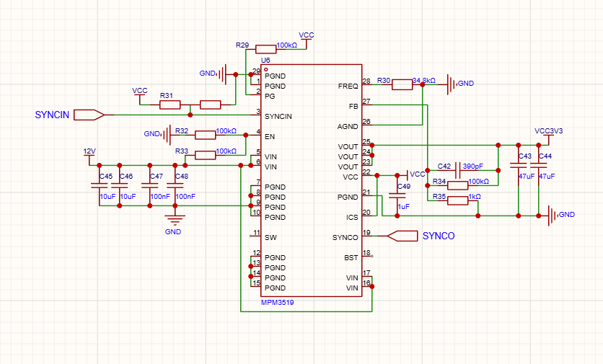Select the SYNCO output port symbol

[402, 235]
